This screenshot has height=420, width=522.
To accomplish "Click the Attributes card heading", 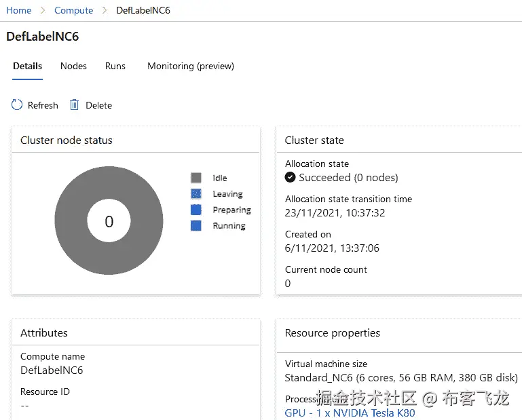I will (x=44, y=333).
